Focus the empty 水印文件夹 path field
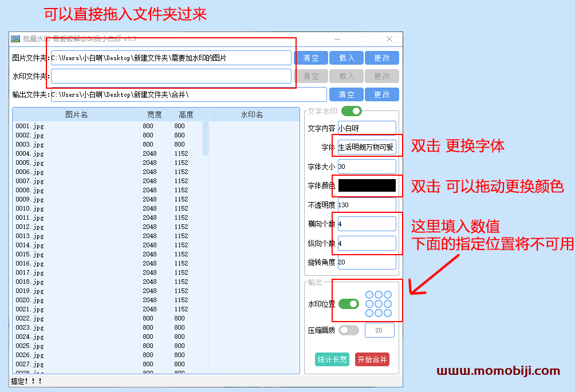Viewport: 575px width, 392px height. click(171, 76)
